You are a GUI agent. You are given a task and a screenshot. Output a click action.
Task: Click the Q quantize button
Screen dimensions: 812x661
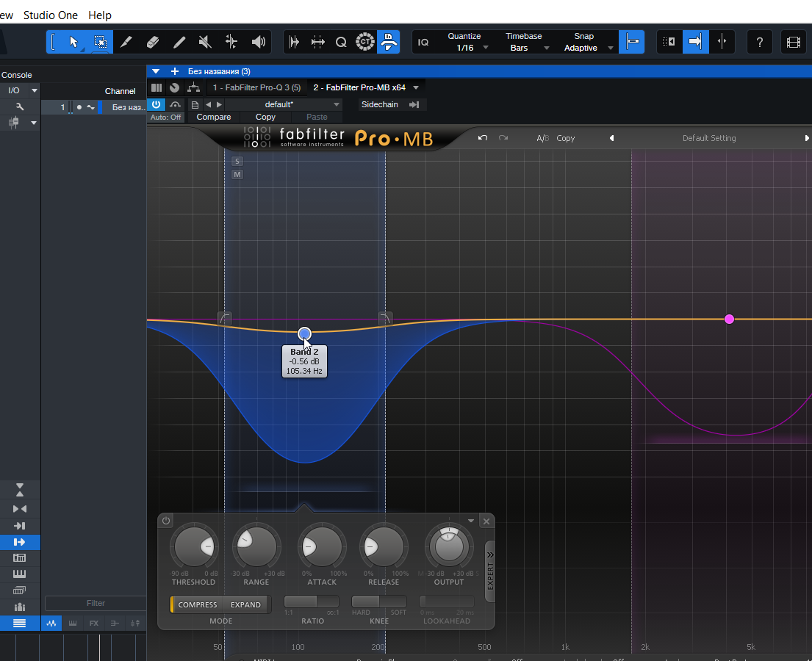click(341, 42)
